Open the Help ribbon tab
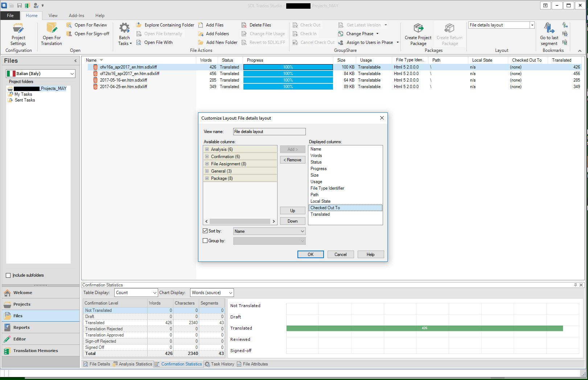The image size is (588, 380). [100, 16]
